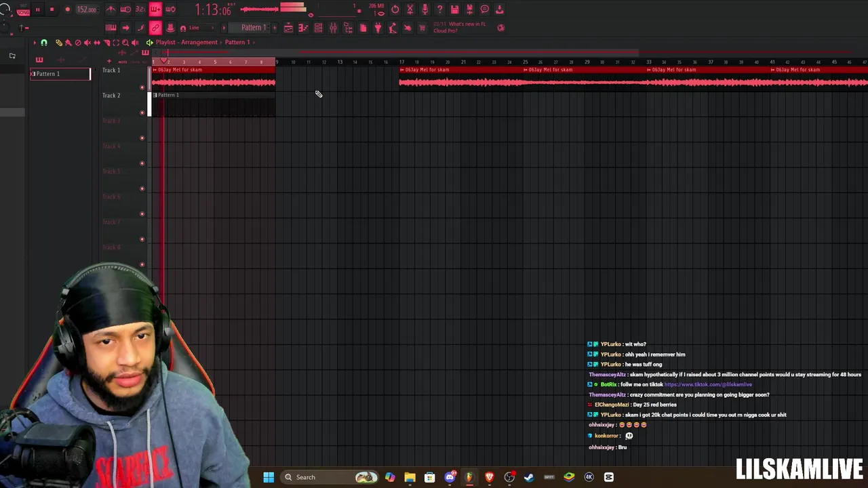This screenshot has height=488, width=868.
Task: Click the shopping cart icon
Action: [x=422, y=28]
